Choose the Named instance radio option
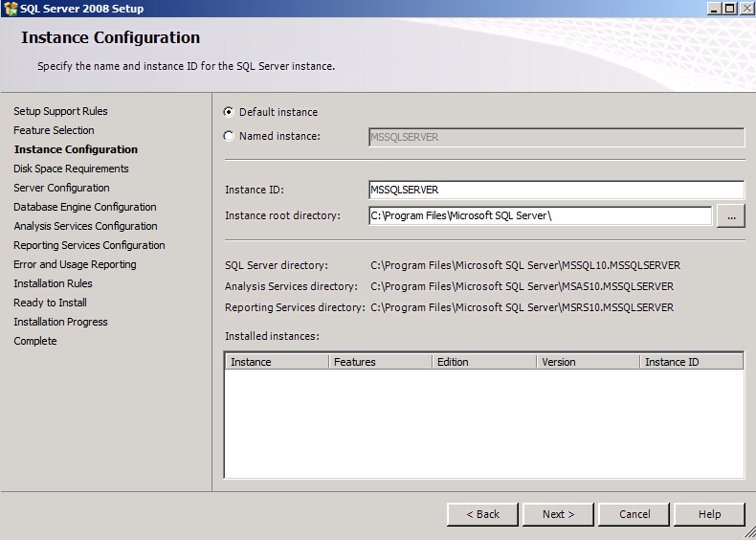The height and width of the screenshot is (540, 756). coord(229,136)
